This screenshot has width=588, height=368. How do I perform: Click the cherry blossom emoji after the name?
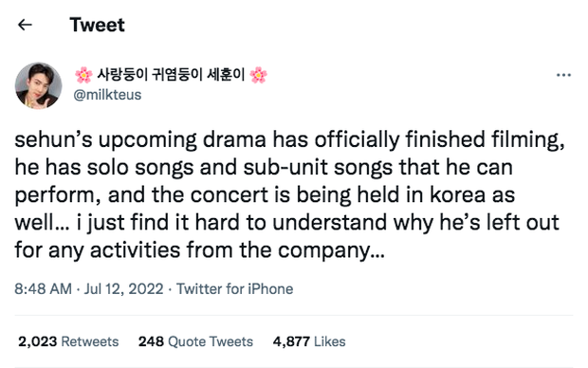(258, 75)
